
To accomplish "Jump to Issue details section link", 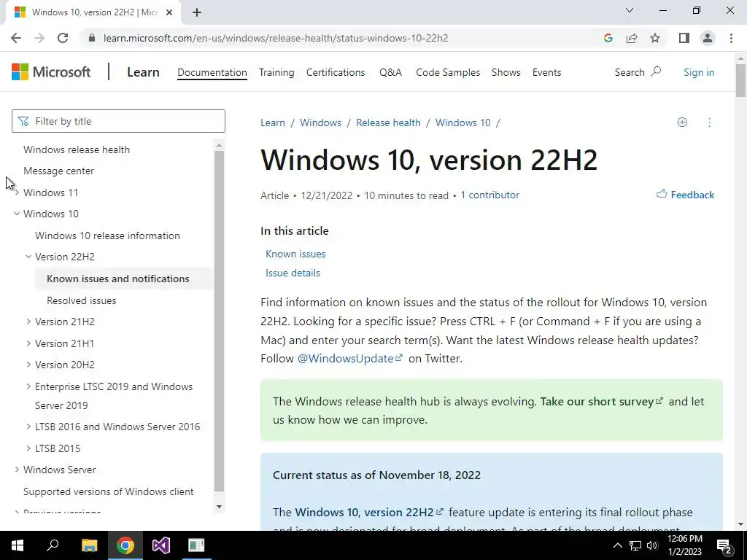I will (293, 273).
